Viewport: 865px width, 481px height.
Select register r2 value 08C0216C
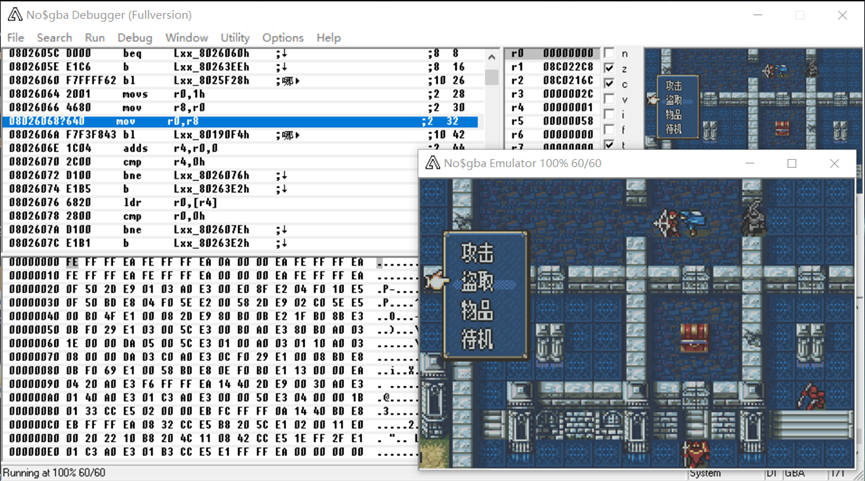click(568, 81)
